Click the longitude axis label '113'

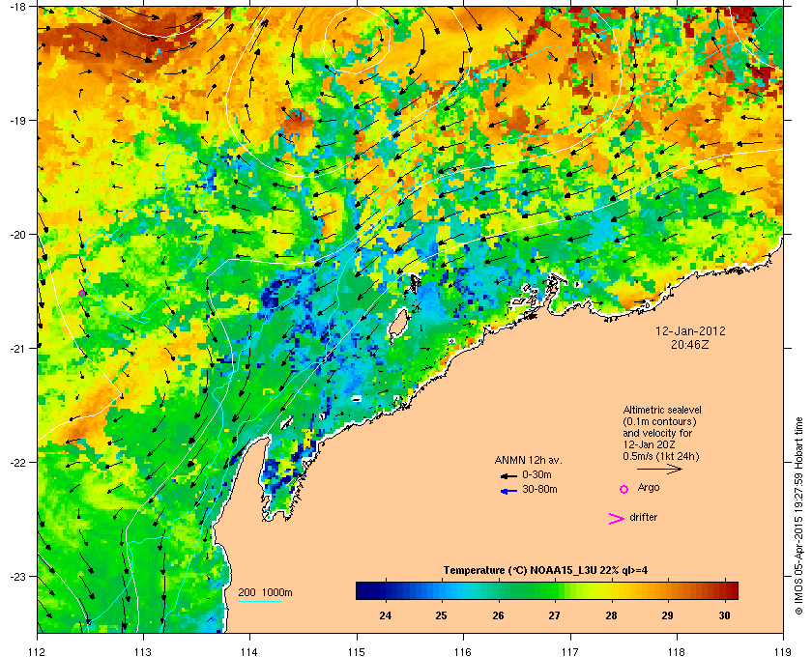coord(143,652)
